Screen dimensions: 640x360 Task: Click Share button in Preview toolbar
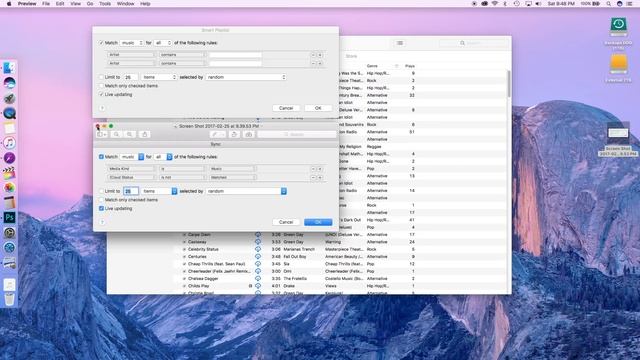point(144,134)
